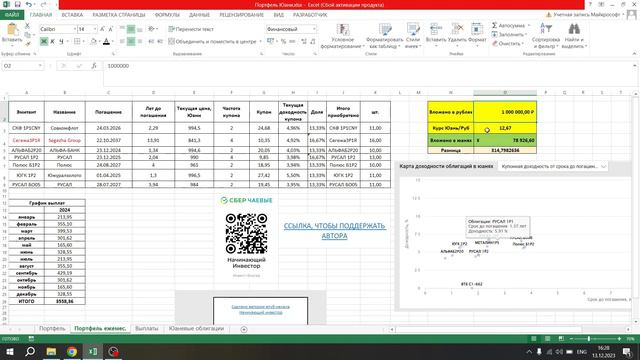Image resolution: width=640 pixels, height=360 pixels.
Task: Open Conditional Formatting (Условное форматирование)
Action: (x=342, y=36)
